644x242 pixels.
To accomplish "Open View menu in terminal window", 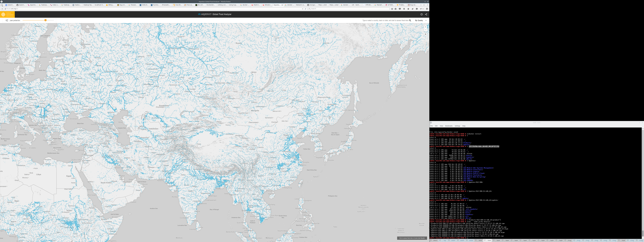I will click(x=442, y=126).
